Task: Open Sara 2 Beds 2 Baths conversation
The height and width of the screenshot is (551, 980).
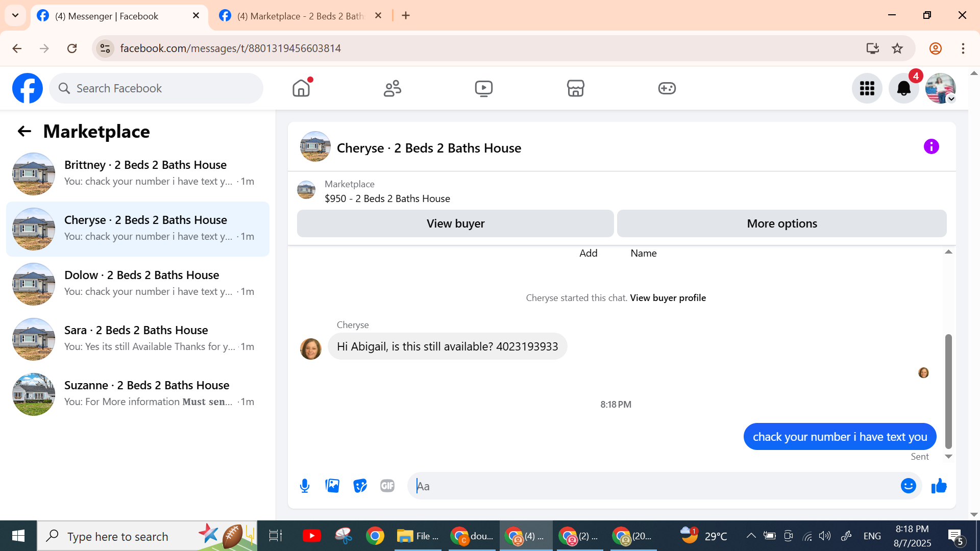Action: [x=138, y=339]
